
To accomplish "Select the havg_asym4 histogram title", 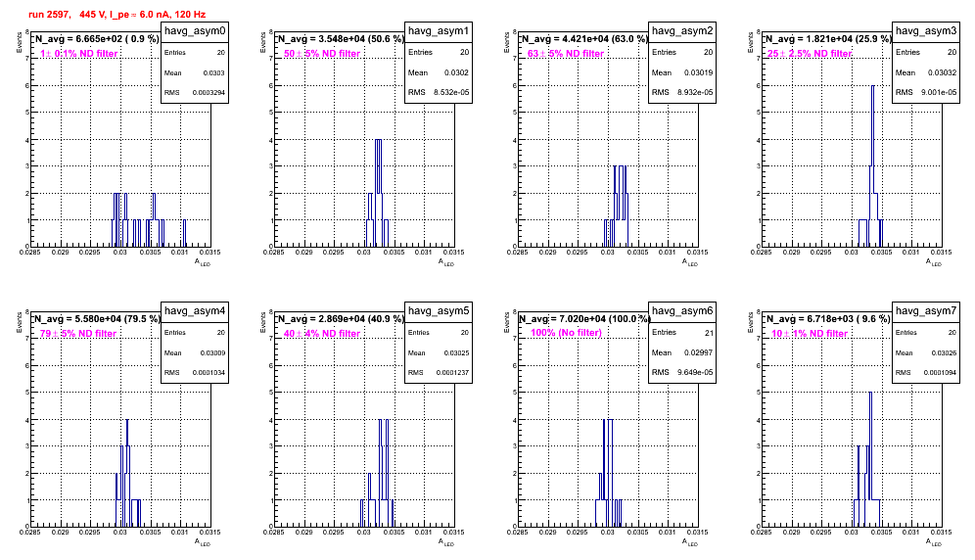I will [195, 310].
